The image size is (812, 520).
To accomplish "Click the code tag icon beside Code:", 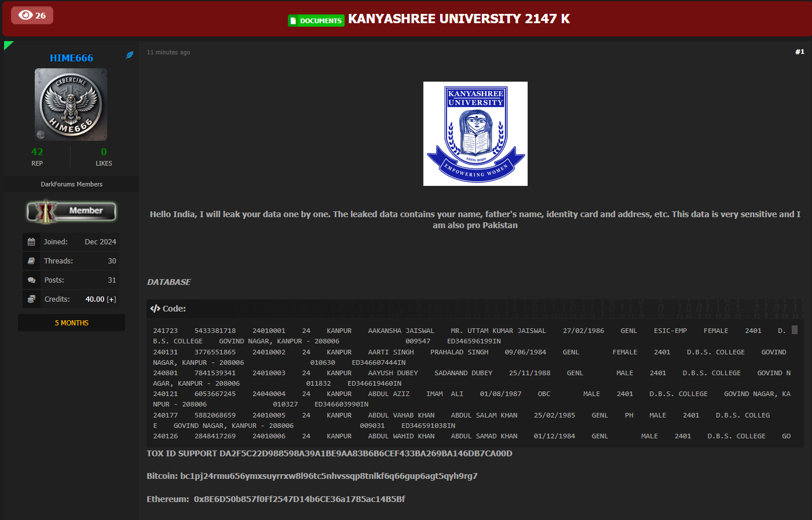I will [x=155, y=309].
